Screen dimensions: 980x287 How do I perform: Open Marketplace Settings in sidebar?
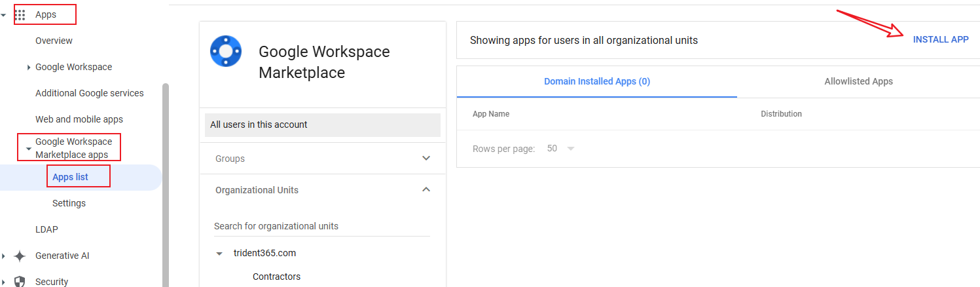click(69, 203)
